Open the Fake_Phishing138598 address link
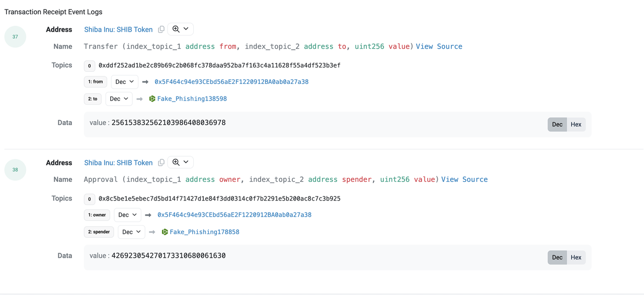 pyautogui.click(x=192, y=99)
